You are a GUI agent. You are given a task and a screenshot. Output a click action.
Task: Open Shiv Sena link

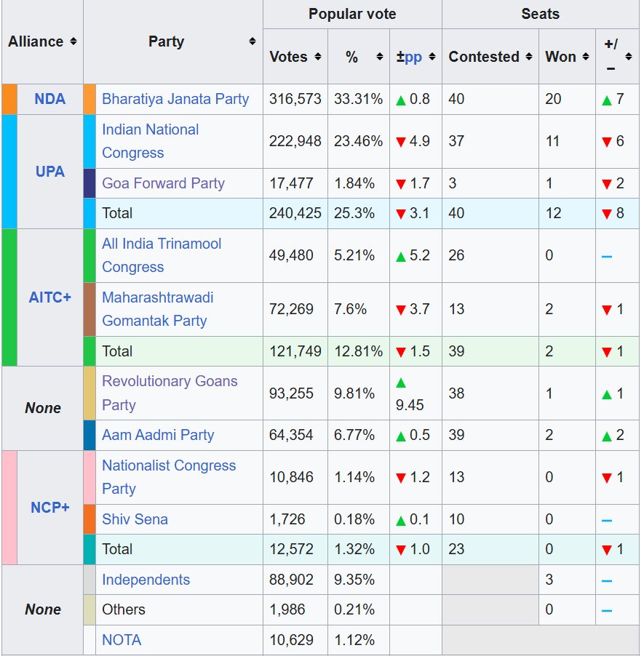coord(135,519)
